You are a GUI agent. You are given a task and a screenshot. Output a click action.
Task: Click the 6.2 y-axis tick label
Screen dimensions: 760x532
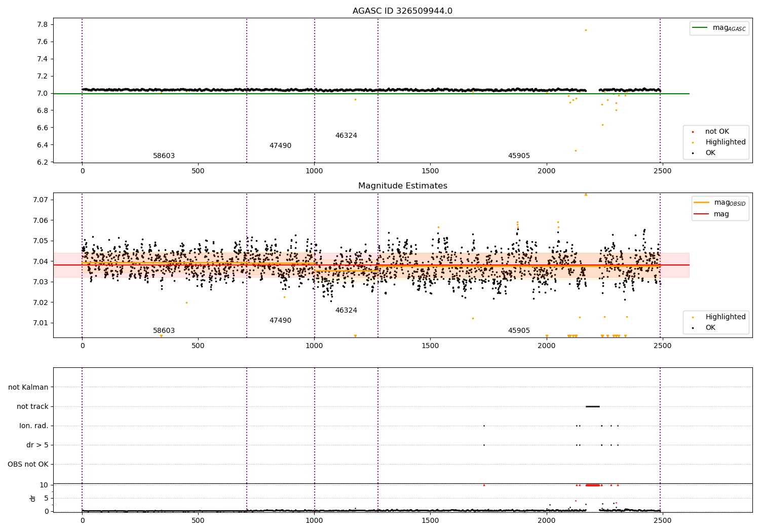[42, 163]
